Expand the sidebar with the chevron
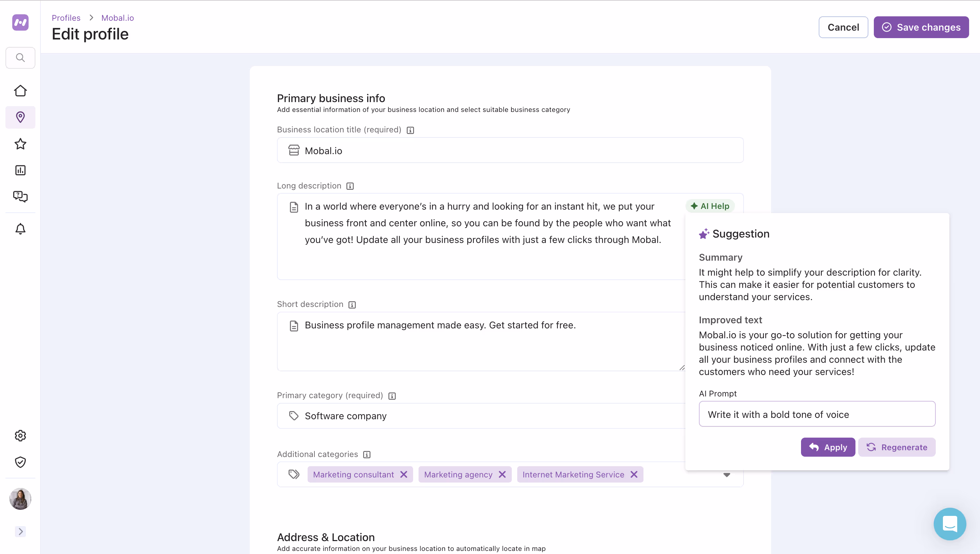Image resolution: width=980 pixels, height=554 pixels. [20, 531]
